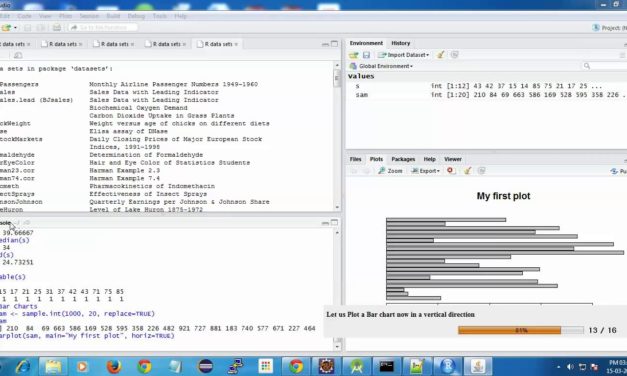Screen dimensions: 627x376
Task: Open the Session menu
Action: pyautogui.click(x=89, y=16)
